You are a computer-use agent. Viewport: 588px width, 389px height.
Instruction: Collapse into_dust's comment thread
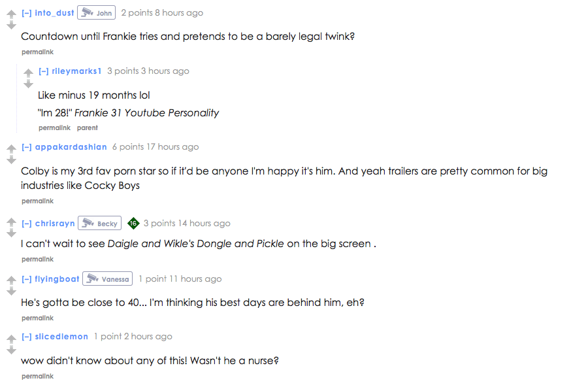tap(27, 13)
